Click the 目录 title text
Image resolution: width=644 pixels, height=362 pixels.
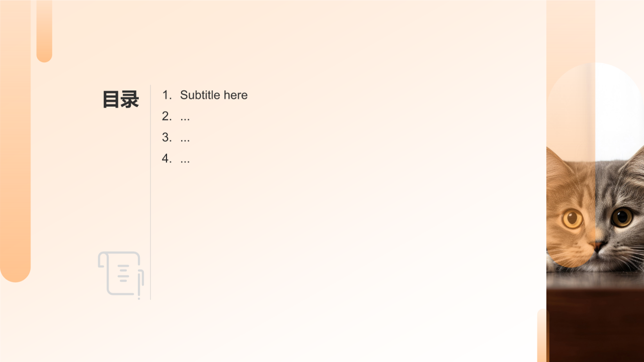[121, 100]
